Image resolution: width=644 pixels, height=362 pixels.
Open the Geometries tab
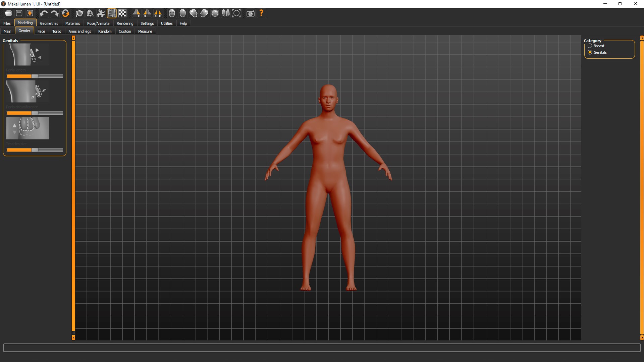49,23
